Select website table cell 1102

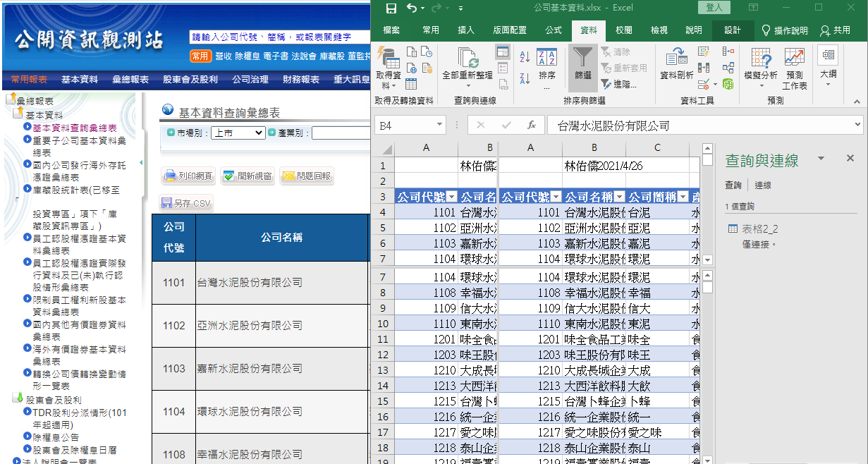[x=173, y=326]
